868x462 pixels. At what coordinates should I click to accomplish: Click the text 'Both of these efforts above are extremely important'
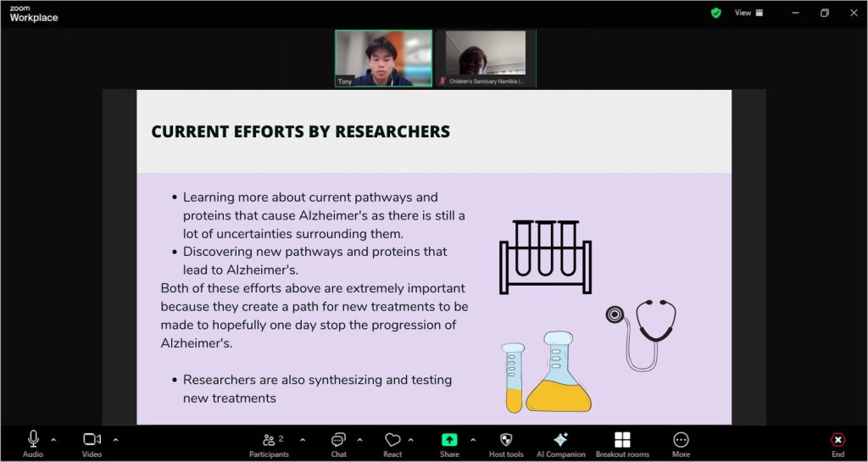313,288
